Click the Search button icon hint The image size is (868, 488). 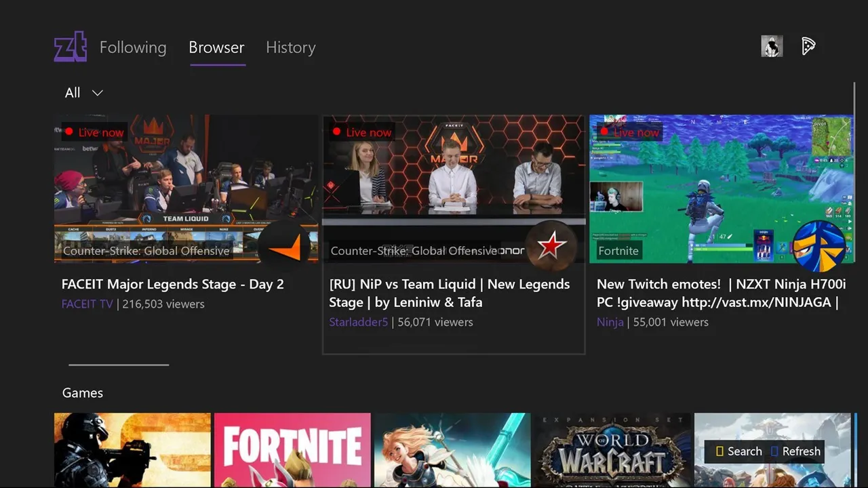(x=739, y=451)
